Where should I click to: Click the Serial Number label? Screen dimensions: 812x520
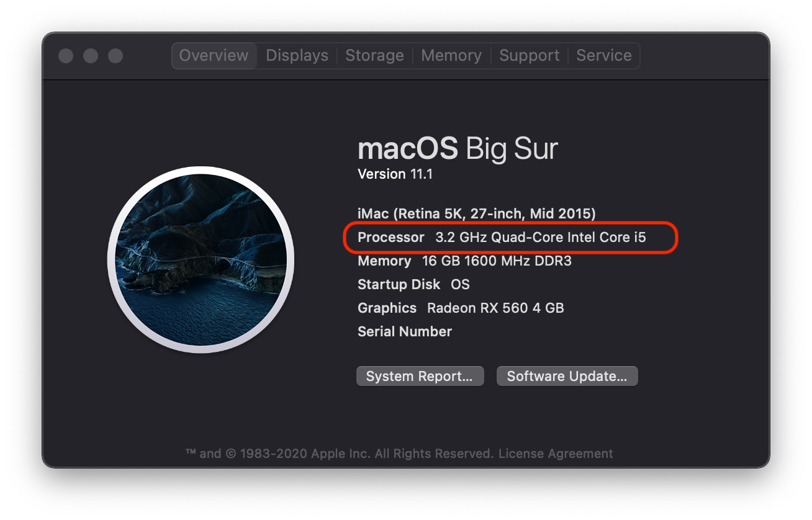(x=404, y=331)
